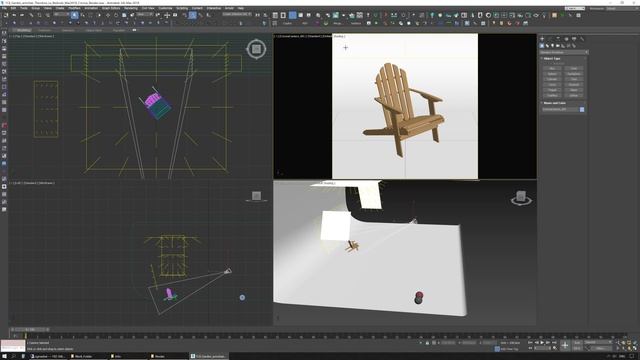
Task: Toggle Percent Snap
Action: 201,15
